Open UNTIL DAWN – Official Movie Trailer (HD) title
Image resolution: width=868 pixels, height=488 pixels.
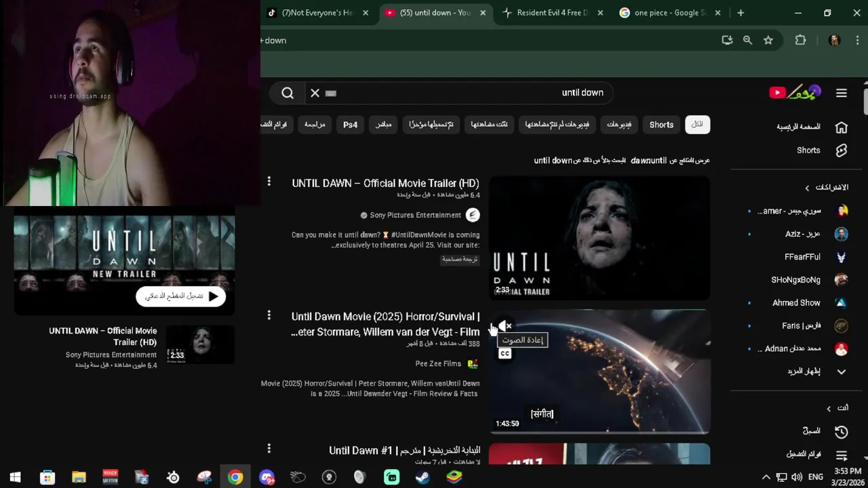point(385,184)
